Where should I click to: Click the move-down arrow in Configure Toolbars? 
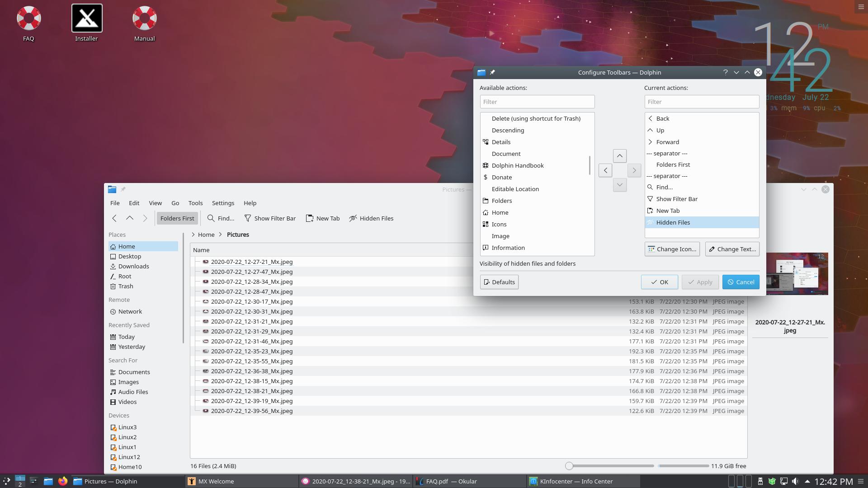coord(619,185)
